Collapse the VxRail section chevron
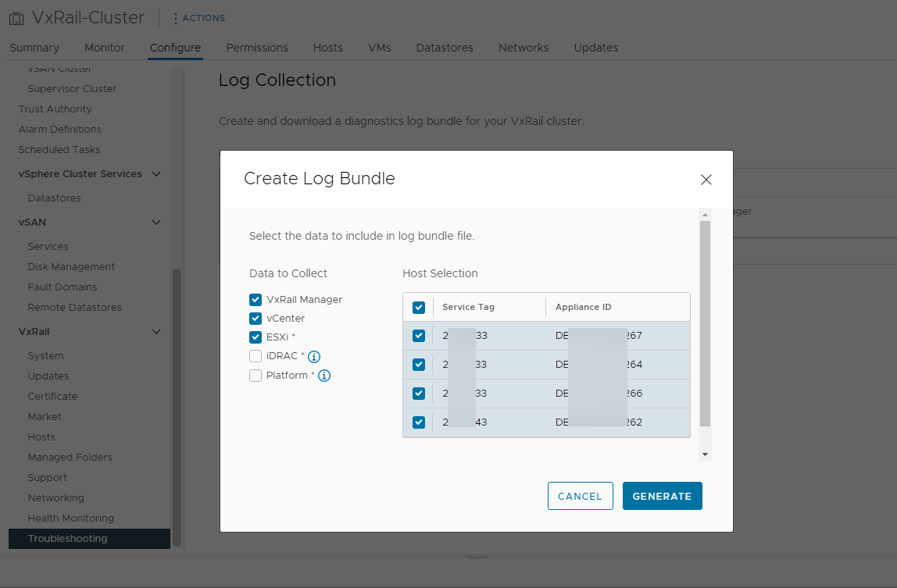This screenshot has height=588, width=897. pos(156,332)
